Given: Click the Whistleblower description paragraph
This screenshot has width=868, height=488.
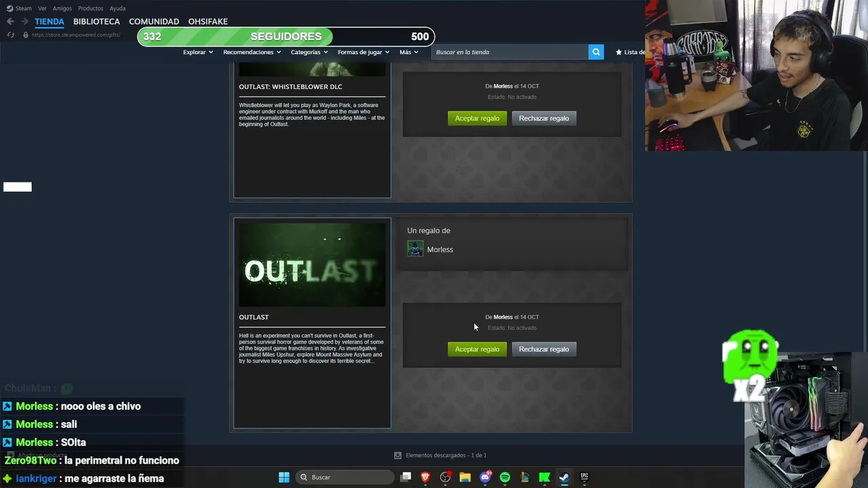Looking at the screenshot, I should click(311, 115).
